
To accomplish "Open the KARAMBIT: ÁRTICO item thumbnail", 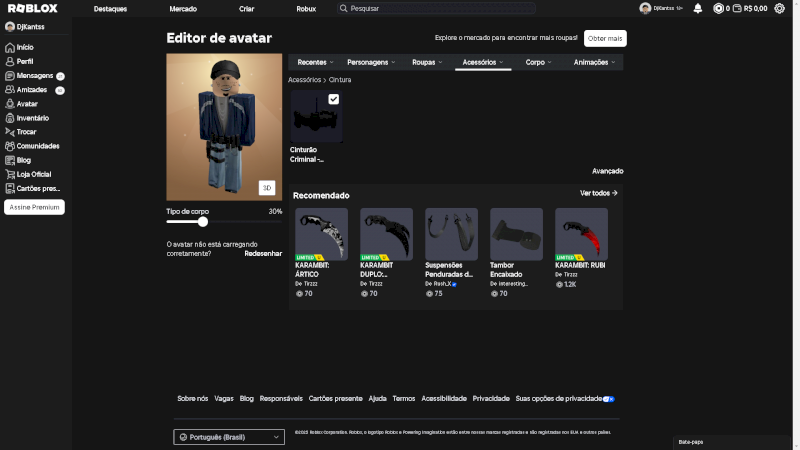I will (x=321, y=234).
